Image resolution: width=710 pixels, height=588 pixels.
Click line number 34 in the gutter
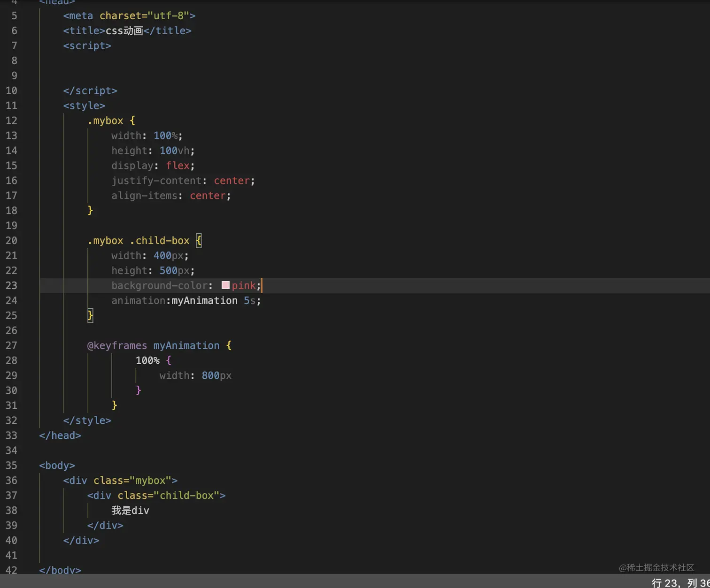click(11, 451)
